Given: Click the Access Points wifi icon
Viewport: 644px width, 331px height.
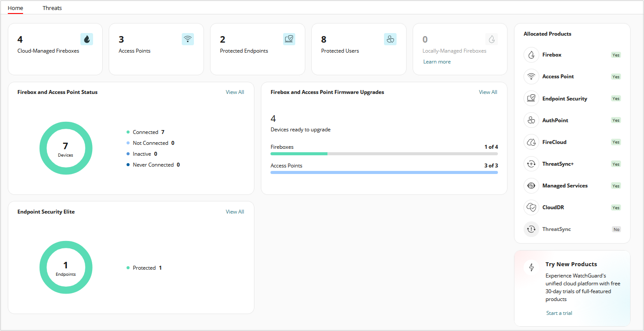Looking at the screenshot, I should pyautogui.click(x=188, y=39).
